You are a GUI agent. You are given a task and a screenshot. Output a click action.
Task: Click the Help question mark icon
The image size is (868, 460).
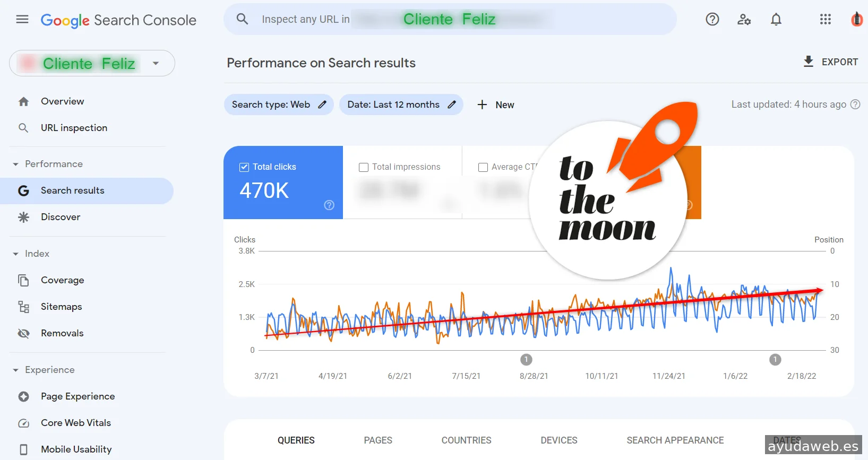[x=712, y=20]
